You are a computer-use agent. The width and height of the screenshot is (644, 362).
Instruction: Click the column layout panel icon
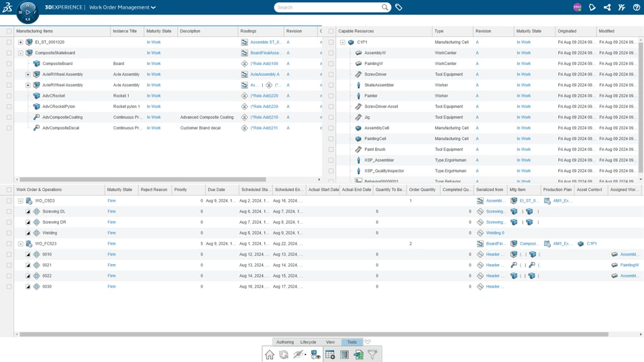344,355
